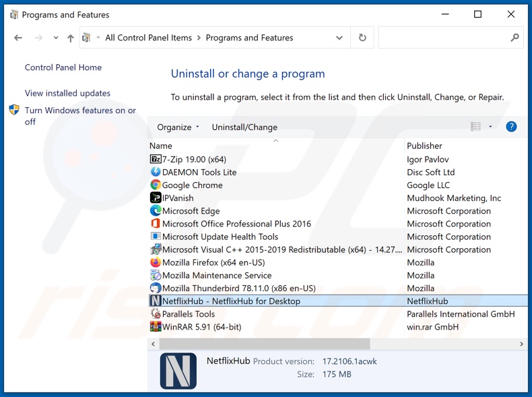Image resolution: width=532 pixels, height=397 pixels.
Task: Click publisher Google LLC cell
Action: [428, 185]
